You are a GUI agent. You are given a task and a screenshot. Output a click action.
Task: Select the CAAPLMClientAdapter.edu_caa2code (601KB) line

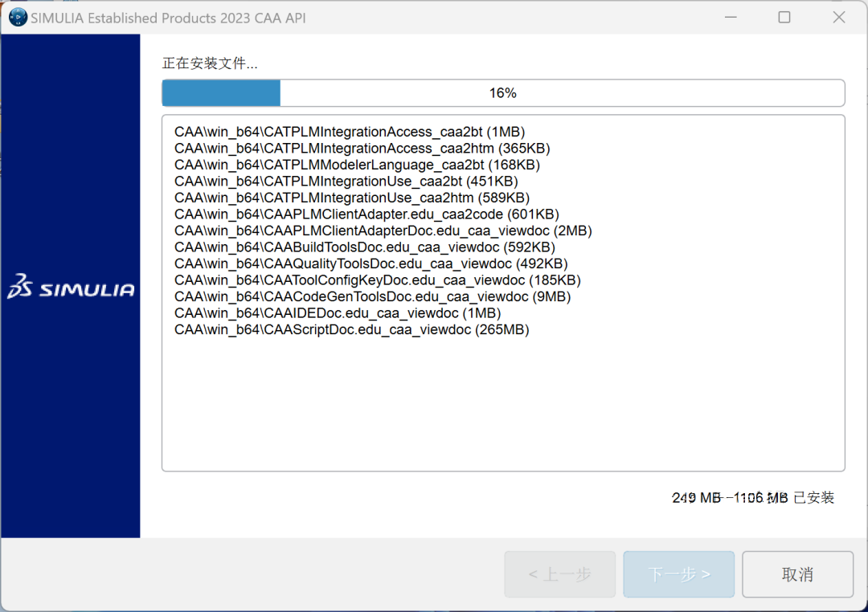tap(366, 214)
